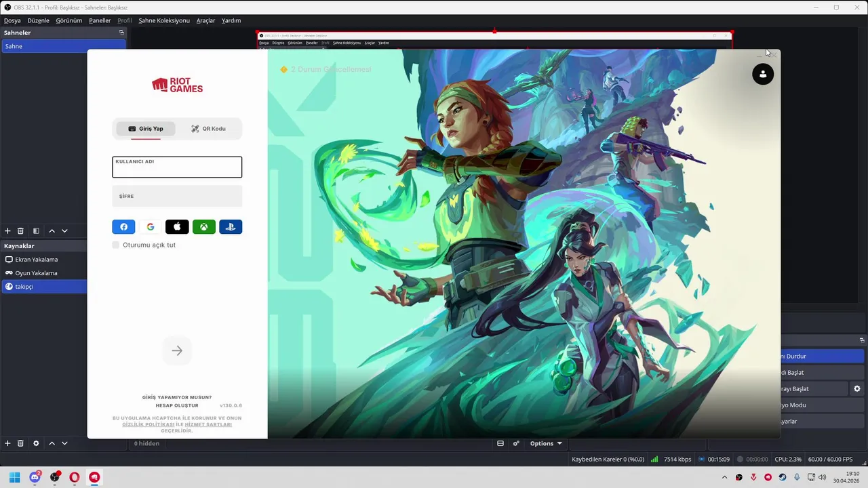Sign in with Google icon
The width and height of the screenshot is (868, 488).
click(151, 227)
